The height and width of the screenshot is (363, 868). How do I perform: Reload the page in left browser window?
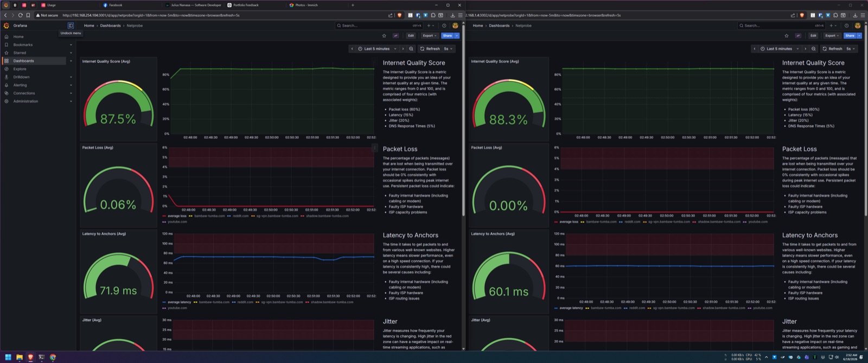tap(21, 15)
